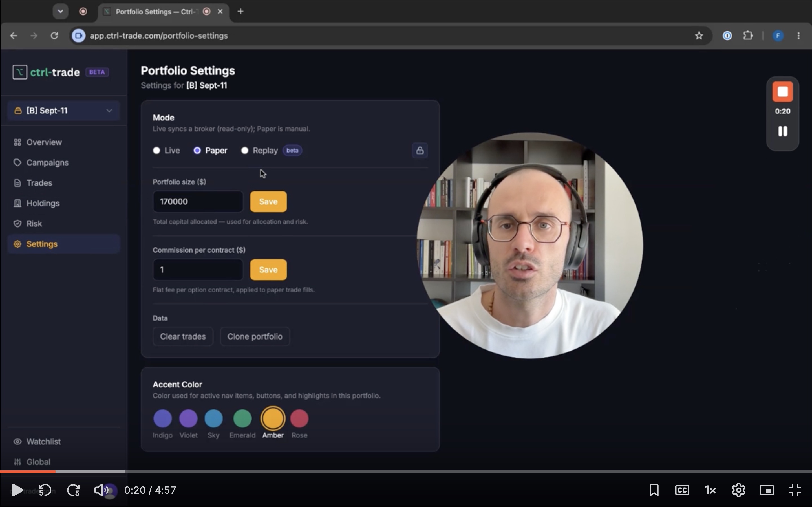
Task: Click the camera indicator in address bar
Action: [x=79, y=36]
